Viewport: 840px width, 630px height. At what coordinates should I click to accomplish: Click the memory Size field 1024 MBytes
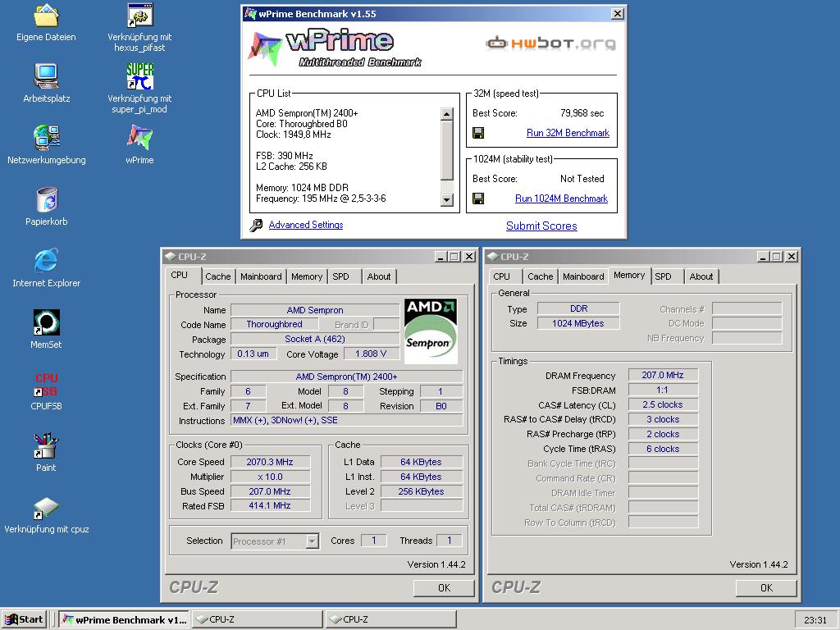[x=578, y=323]
